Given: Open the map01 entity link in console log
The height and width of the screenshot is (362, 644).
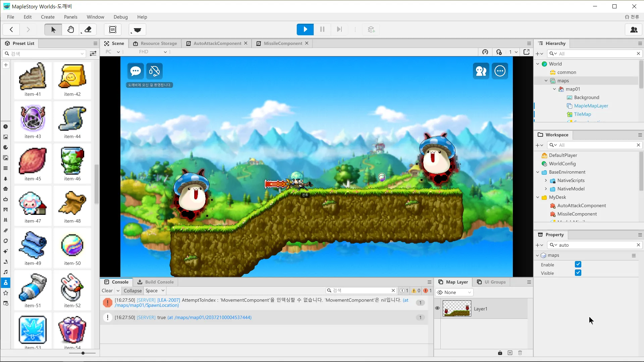Looking at the screenshot, I should click(209, 317).
